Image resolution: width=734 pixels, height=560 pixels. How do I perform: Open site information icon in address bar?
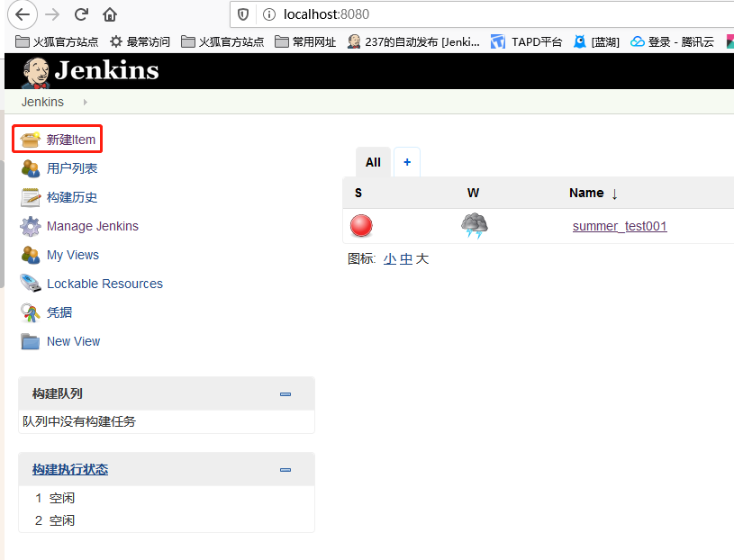268,14
